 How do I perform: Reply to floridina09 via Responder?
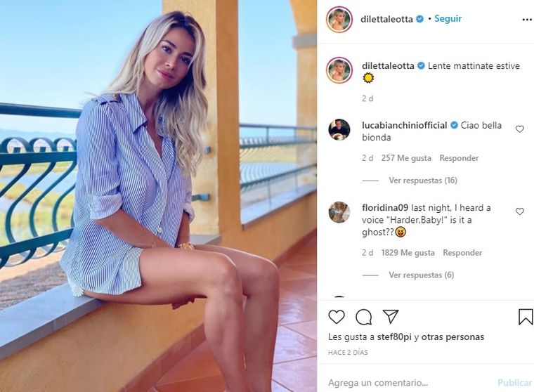pyautogui.click(x=462, y=253)
